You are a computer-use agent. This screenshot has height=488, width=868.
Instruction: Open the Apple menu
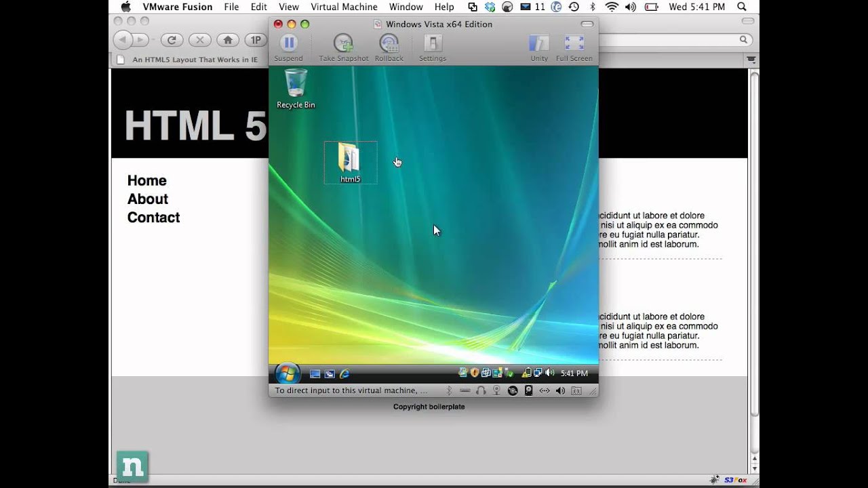tap(125, 7)
